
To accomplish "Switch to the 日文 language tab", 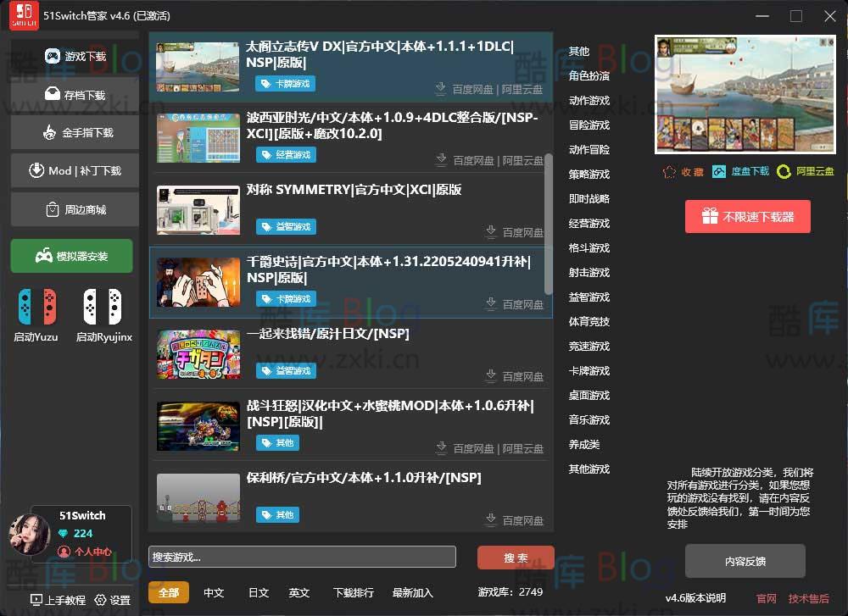I will pyautogui.click(x=259, y=593).
